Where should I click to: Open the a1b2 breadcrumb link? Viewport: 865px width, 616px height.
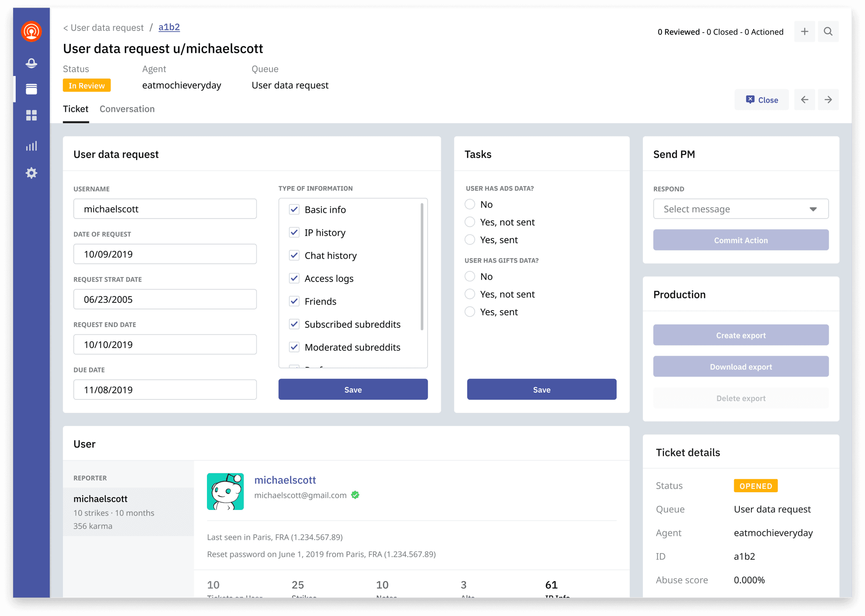click(x=169, y=27)
